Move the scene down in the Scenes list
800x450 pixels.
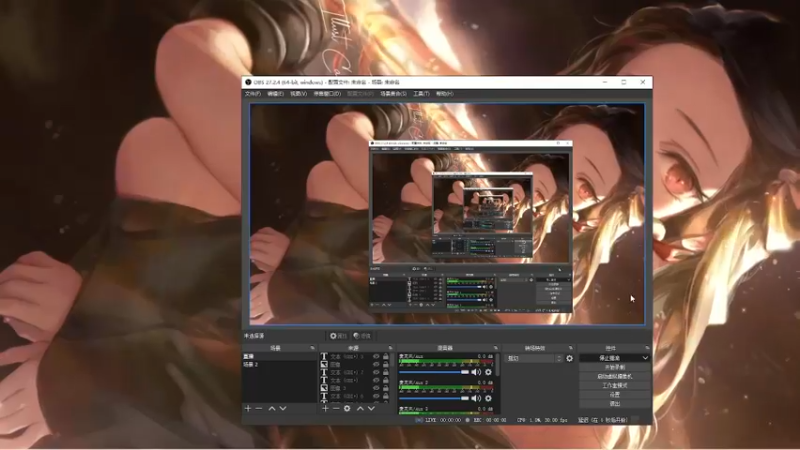tap(283, 408)
